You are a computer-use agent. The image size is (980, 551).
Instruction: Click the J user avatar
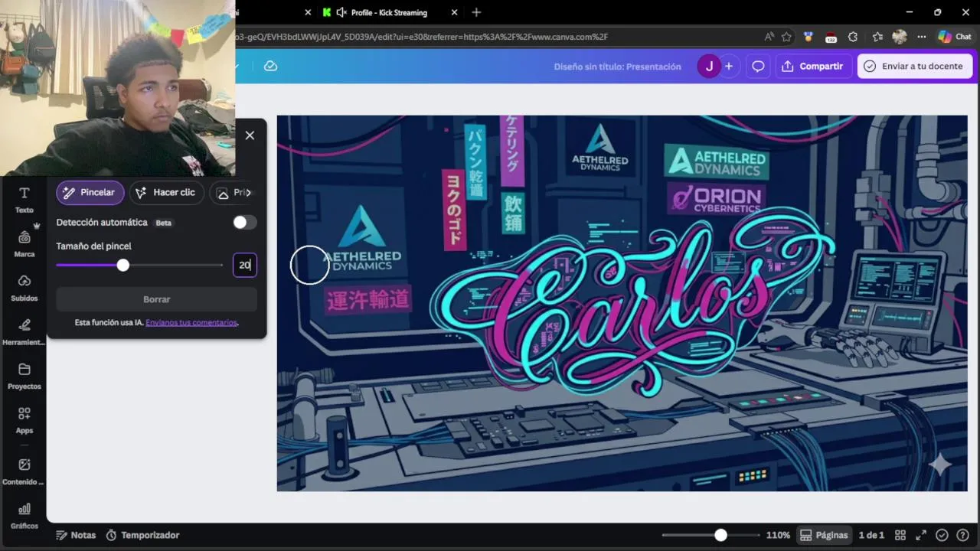point(709,67)
